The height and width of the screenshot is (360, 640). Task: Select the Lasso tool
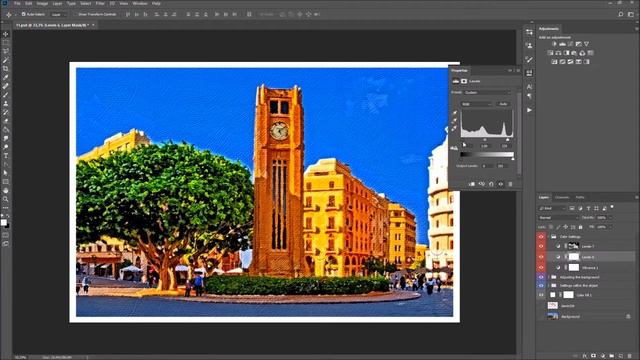click(x=6, y=51)
